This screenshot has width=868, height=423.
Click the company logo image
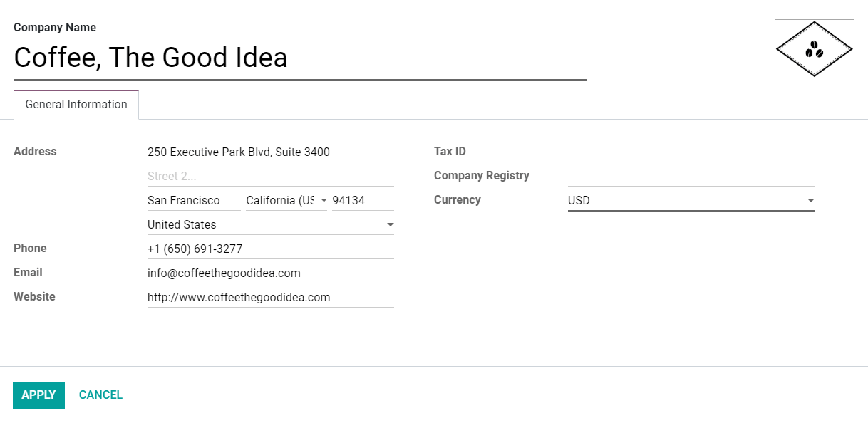[814, 49]
